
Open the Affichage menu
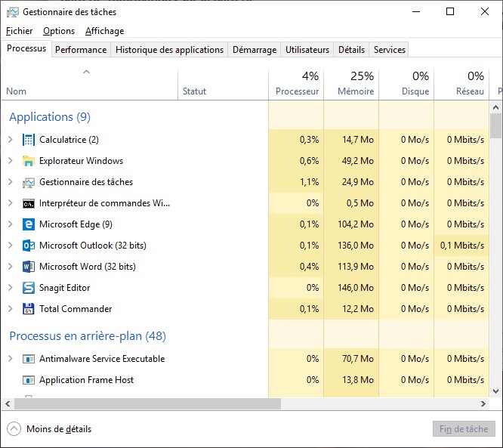point(104,31)
